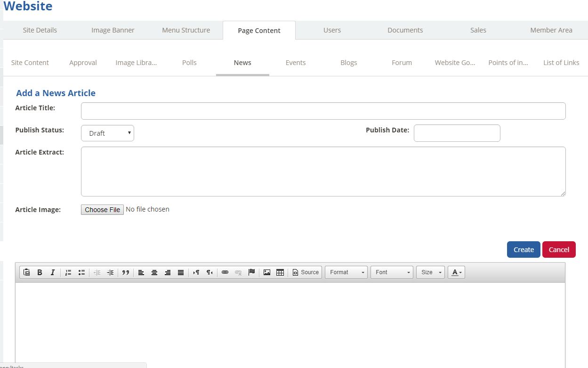Viewport: 588px width, 368px height.
Task: Open the Menu Structure tab
Action: pos(186,30)
